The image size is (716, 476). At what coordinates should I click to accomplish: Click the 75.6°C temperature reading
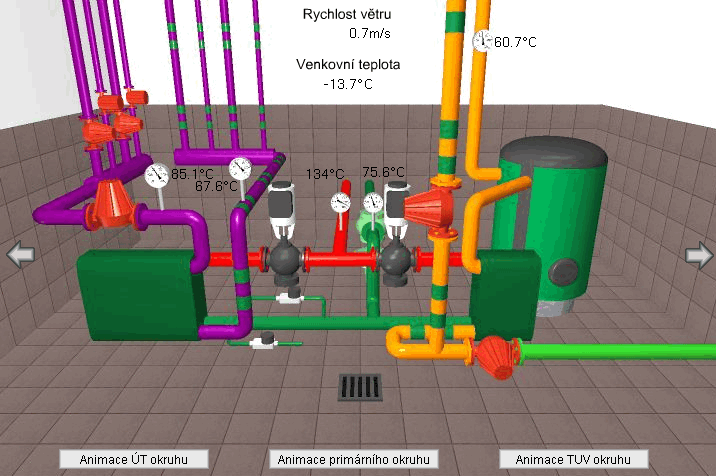click(x=384, y=172)
